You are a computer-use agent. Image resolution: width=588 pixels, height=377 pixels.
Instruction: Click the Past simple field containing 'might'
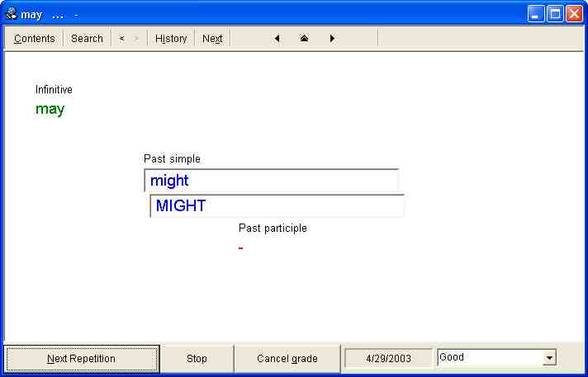click(x=271, y=181)
